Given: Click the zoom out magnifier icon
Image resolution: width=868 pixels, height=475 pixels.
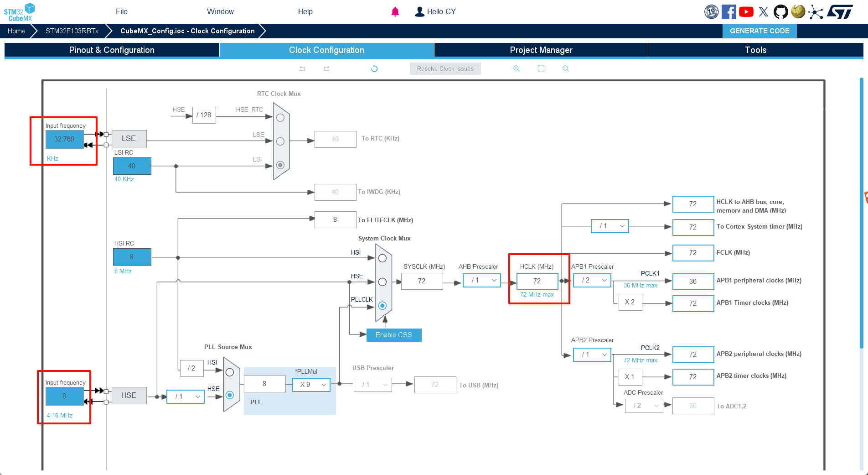Looking at the screenshot, I should (565, 68).
